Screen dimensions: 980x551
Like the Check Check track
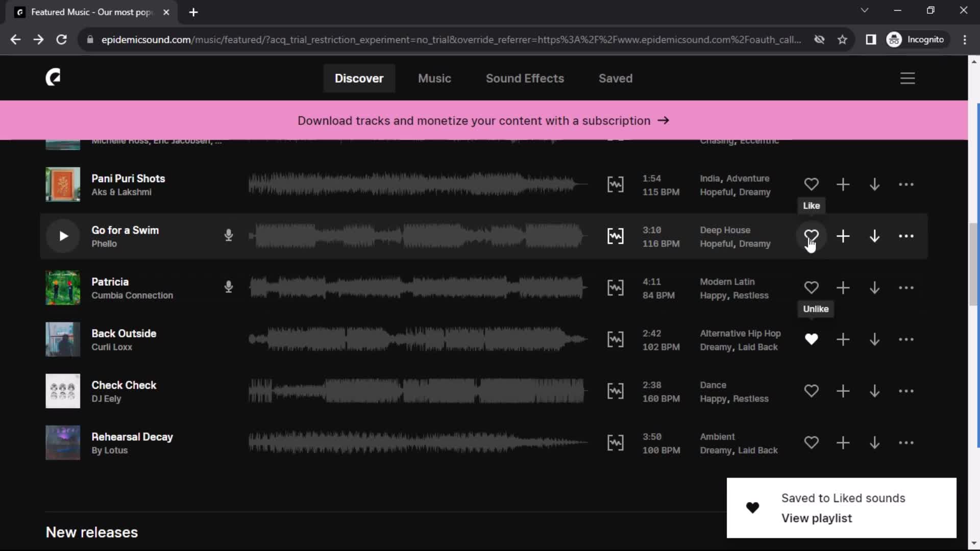click(811, 391)
